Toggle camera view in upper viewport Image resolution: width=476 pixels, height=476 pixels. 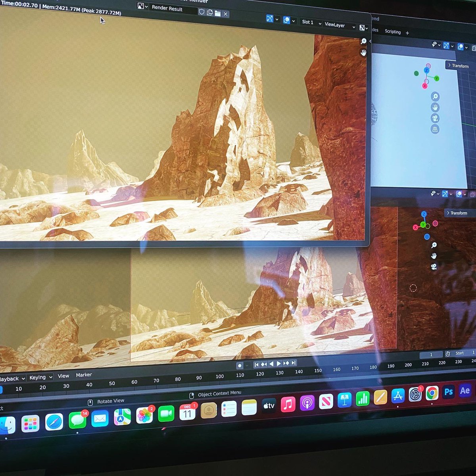pyautogui.click(x=435, y=118)
